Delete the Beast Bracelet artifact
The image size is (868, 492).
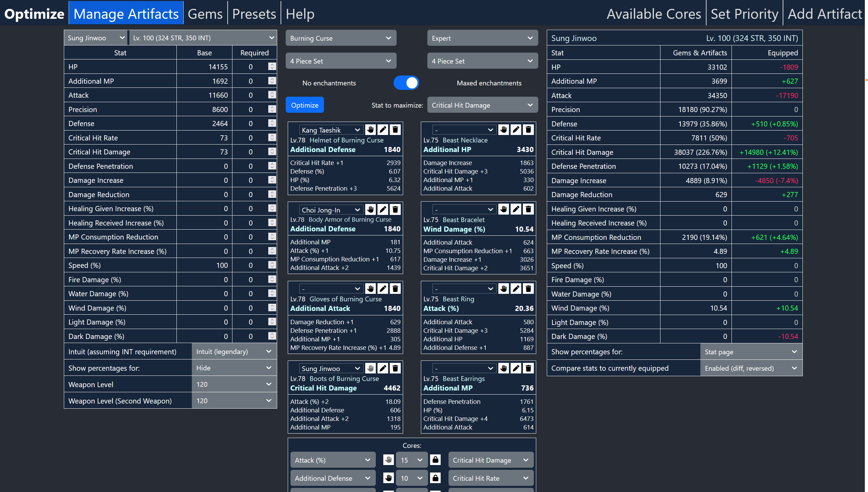coord(528,209)
